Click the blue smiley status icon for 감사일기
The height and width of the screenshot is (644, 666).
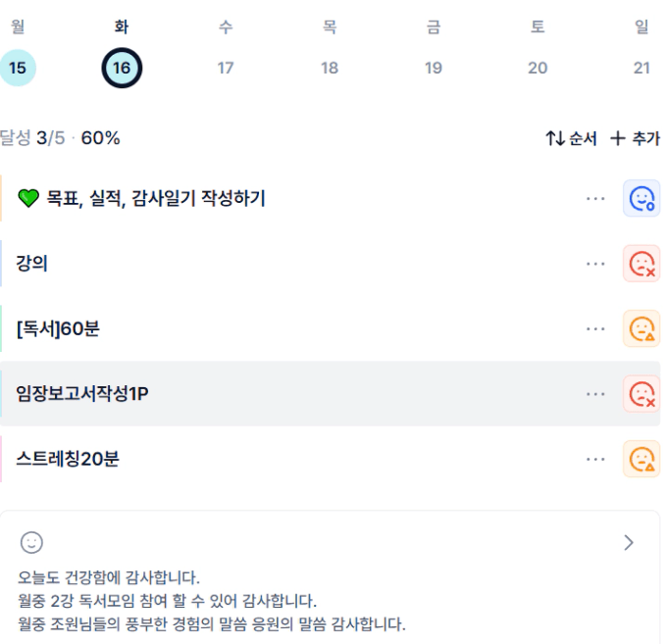641,199
